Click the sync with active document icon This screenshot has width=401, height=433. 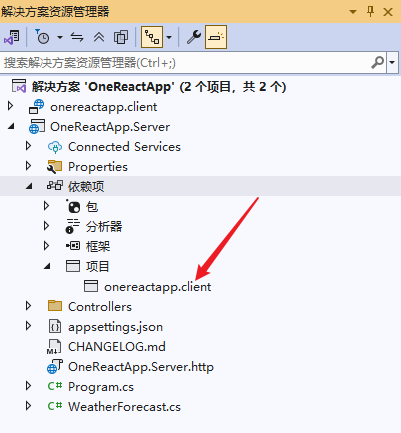coord(77,37)
